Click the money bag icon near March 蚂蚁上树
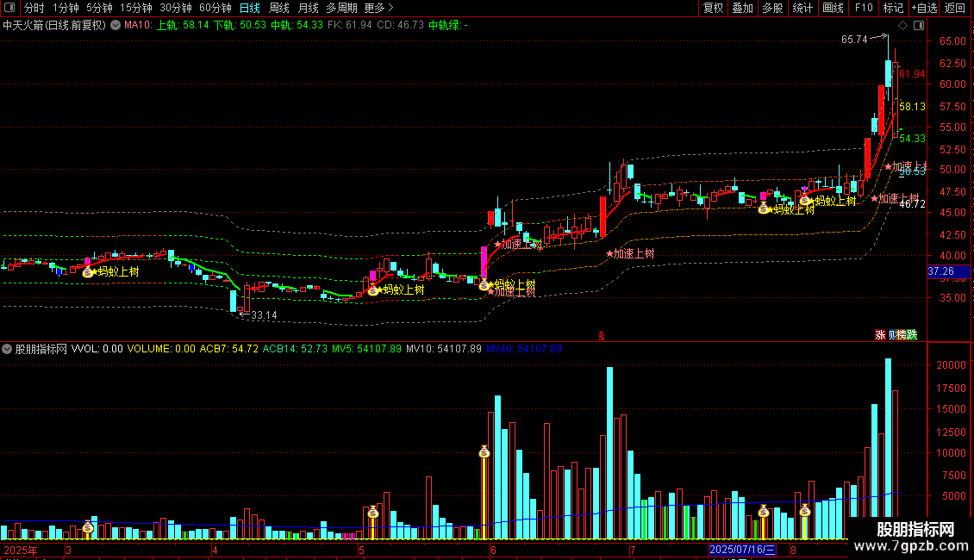This screenshot has width=974, height=560. pos(88,272)
